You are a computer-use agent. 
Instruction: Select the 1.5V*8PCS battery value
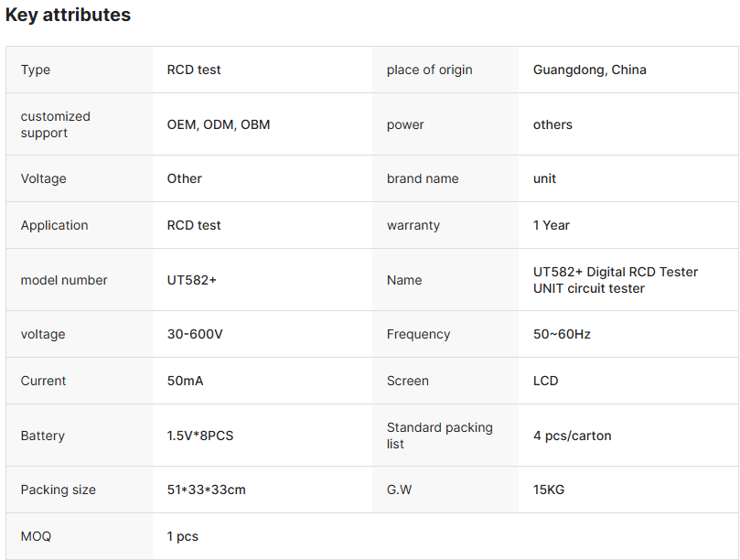(x=200, y=436)
